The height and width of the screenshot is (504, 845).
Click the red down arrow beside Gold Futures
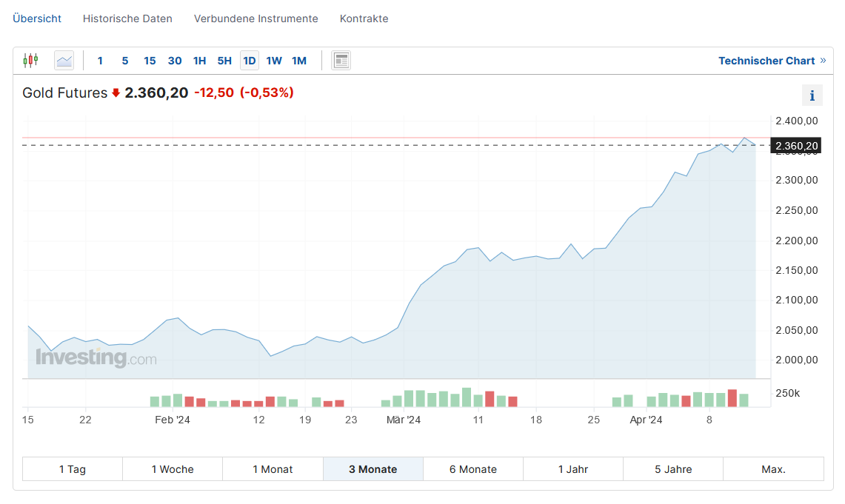click(x=116, y=93)
